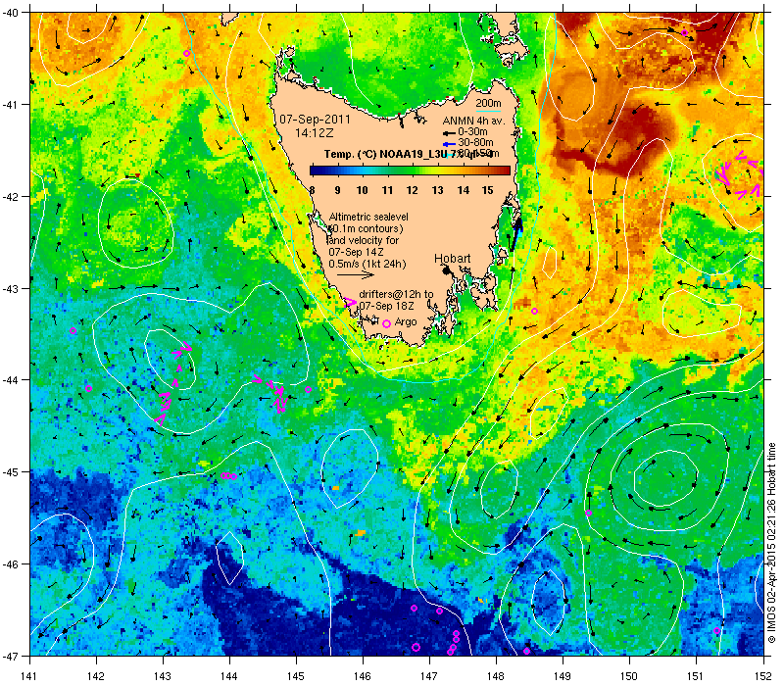
Task: Click the dark blue end of temperature colorbar
Action: 315,171
